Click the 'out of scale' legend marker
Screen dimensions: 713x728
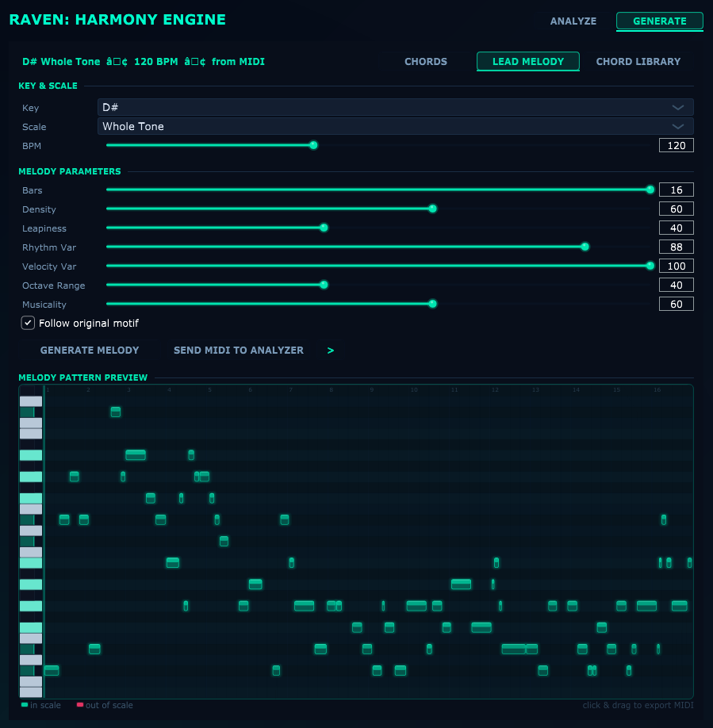tap(80, 705)
